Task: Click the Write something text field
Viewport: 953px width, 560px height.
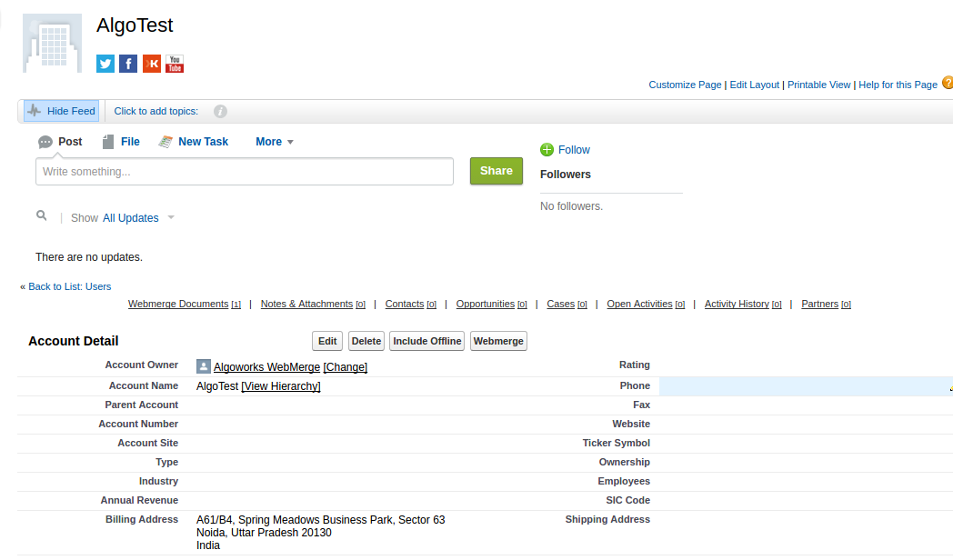Action: (244, 172)
